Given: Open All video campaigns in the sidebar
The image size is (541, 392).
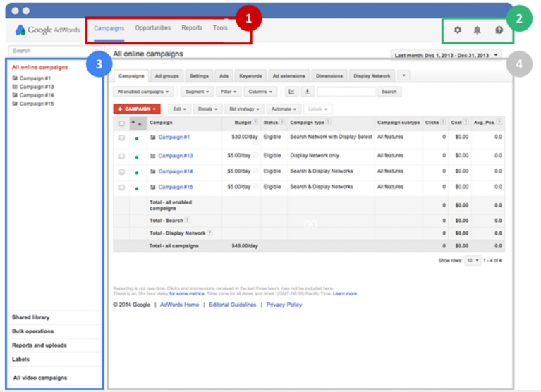Looking at the screenshot, I should pos(40,378).
